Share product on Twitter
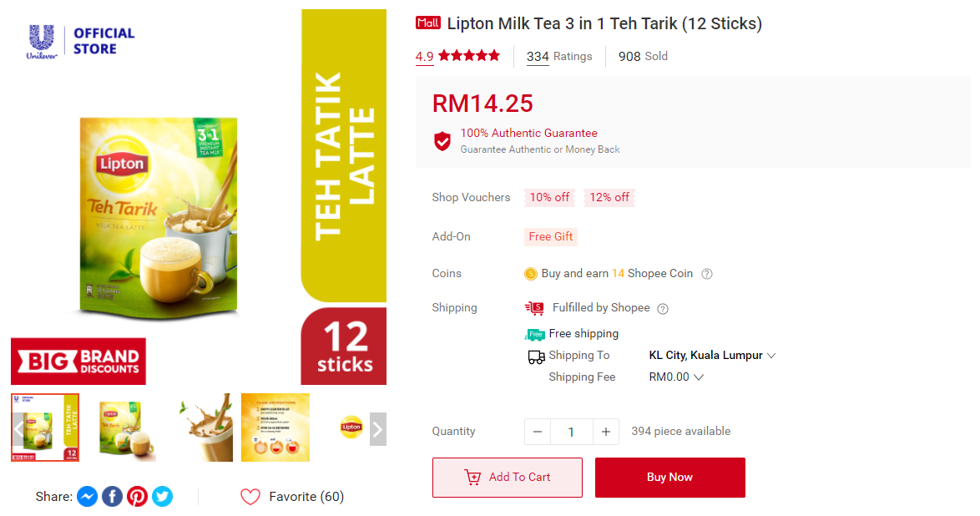This screenshot has width=980, height=516. [163, 497]
